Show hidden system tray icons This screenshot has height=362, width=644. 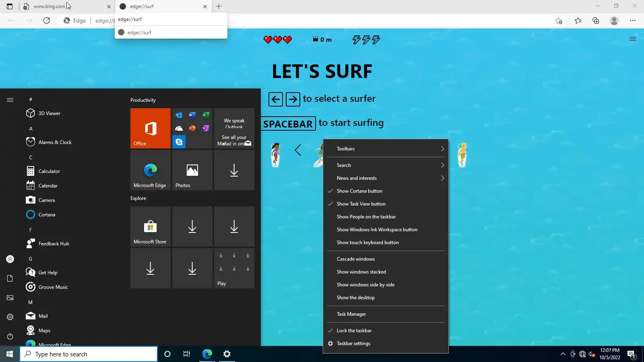tap(563, 354)
